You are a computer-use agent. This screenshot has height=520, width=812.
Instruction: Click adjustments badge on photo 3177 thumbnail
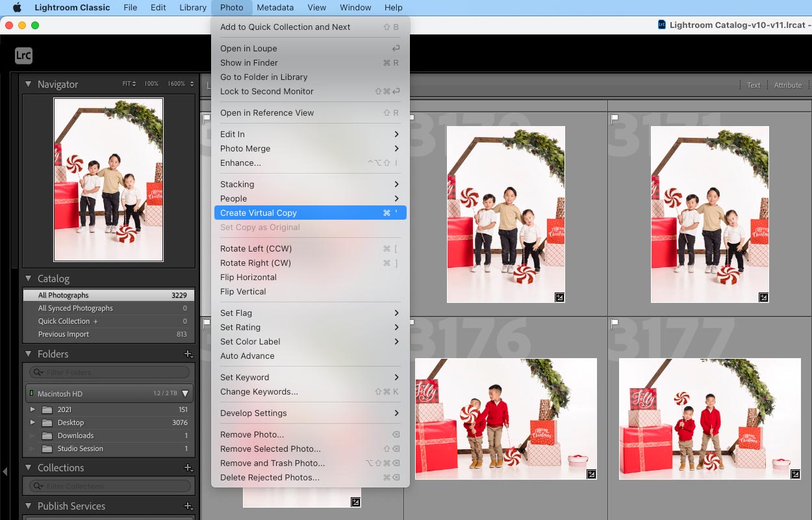(796, 475)
